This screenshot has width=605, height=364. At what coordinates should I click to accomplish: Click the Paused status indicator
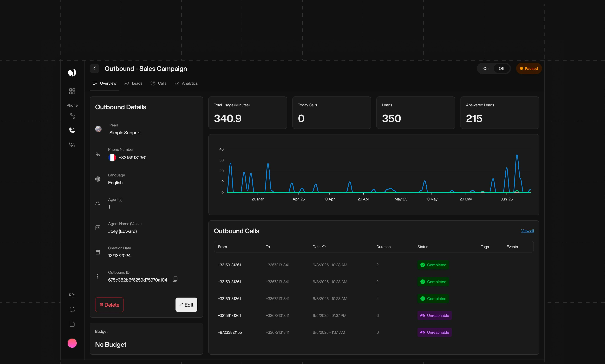[528, 68]
